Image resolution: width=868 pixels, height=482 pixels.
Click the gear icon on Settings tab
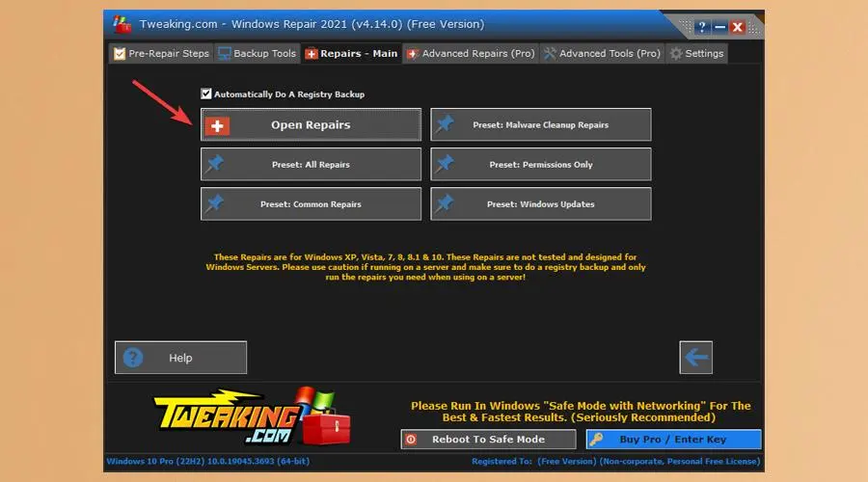676,54
